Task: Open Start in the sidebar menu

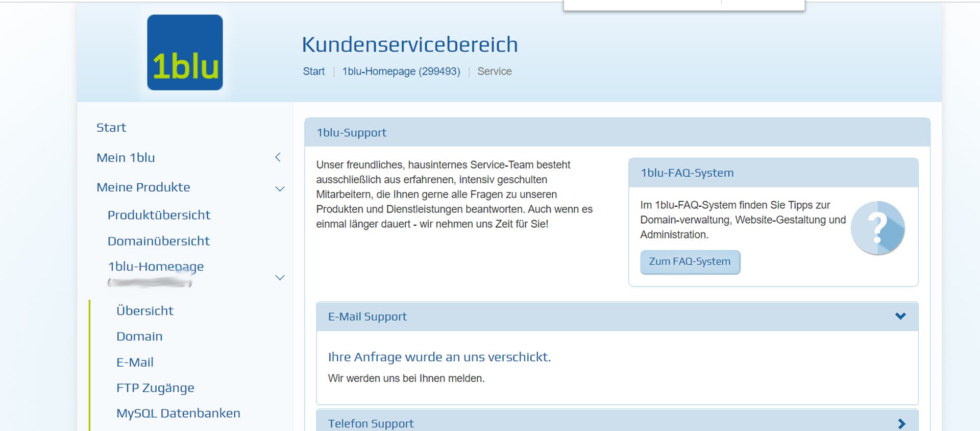Action: click(111, 128)
